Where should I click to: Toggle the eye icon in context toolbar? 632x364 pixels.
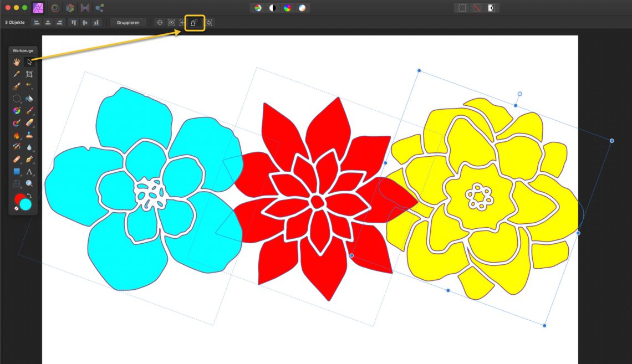coord(171,23)
